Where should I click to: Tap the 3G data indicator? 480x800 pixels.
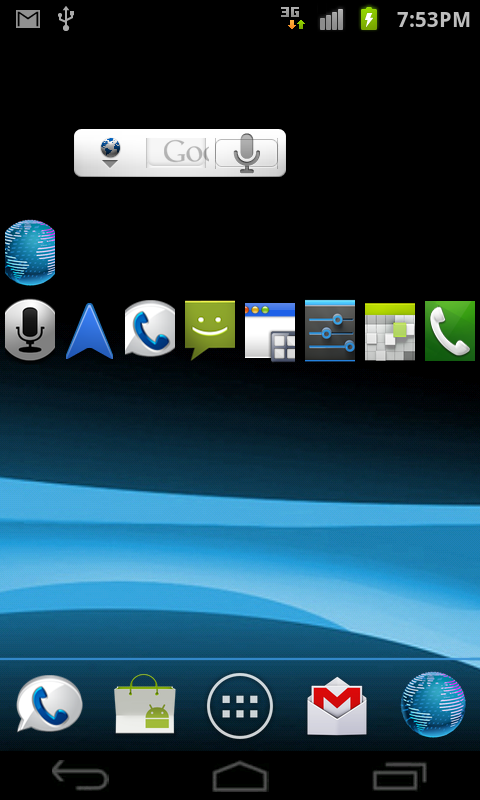point(293,18)
